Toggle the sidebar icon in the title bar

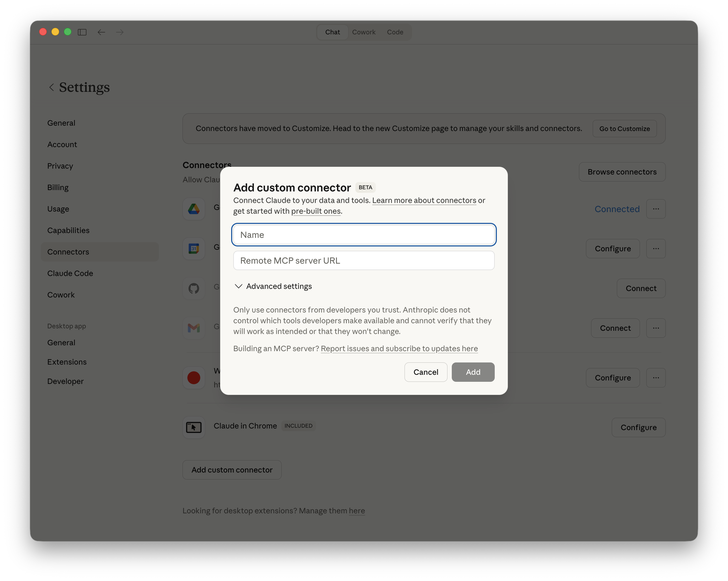point(82,32)
